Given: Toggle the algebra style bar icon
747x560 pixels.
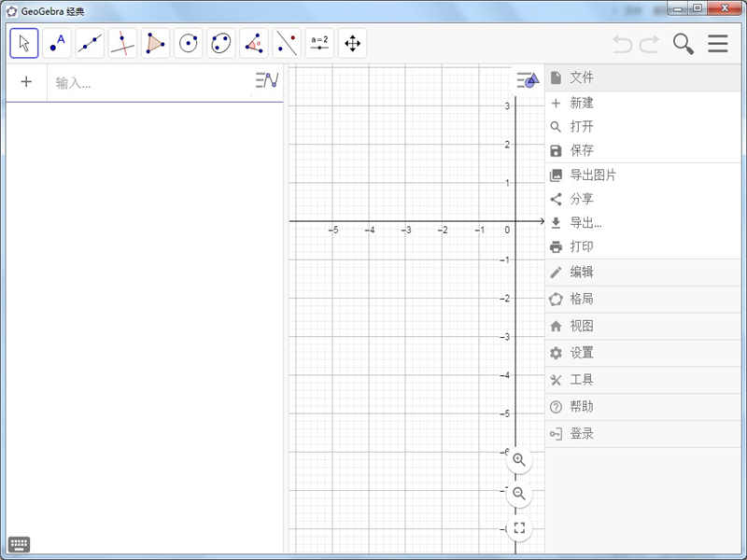Looking at the screenshot, I should 267,80.
